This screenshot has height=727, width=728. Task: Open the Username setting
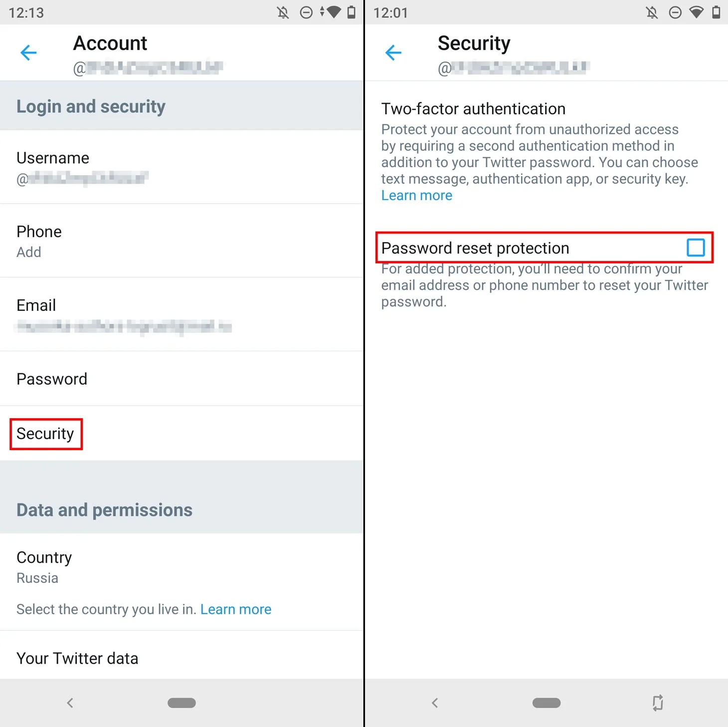53,167
